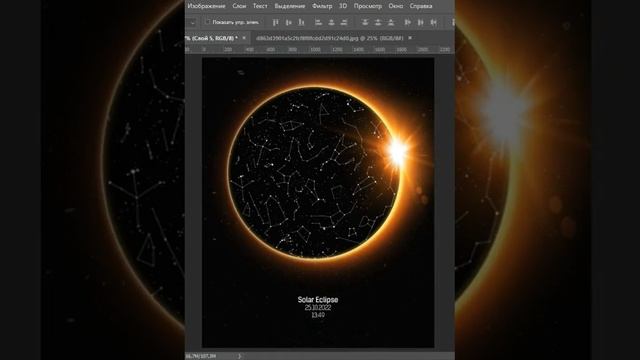
Task: Switch to the .jpg @ 25% document tab
Action: [x=330, y=38]
